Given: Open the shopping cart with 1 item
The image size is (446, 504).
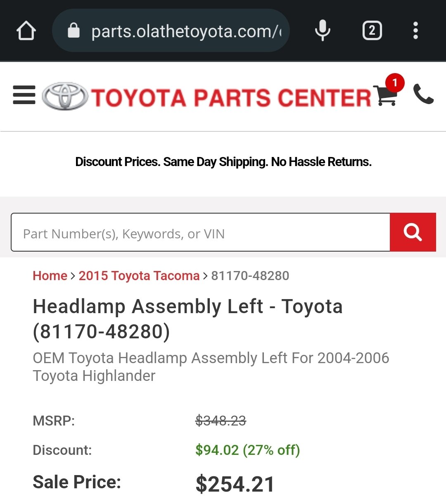Looking at the screenshot, I should tap(385, 95).
